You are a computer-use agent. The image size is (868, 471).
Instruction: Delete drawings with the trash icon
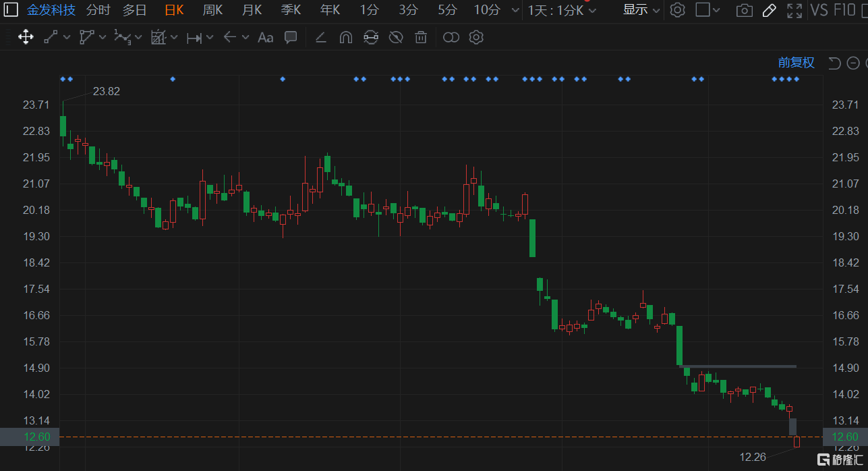[421, 37]
